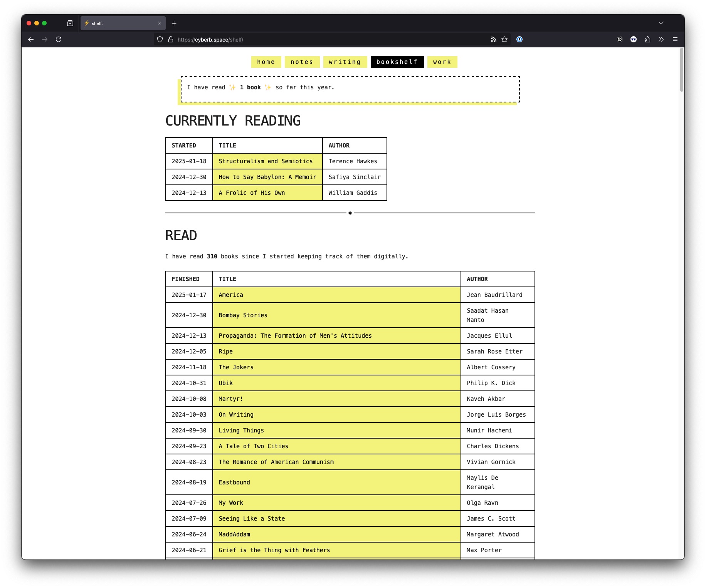Open a new tab with plus button
706x588 pixels.
click(x=174, y=23)
